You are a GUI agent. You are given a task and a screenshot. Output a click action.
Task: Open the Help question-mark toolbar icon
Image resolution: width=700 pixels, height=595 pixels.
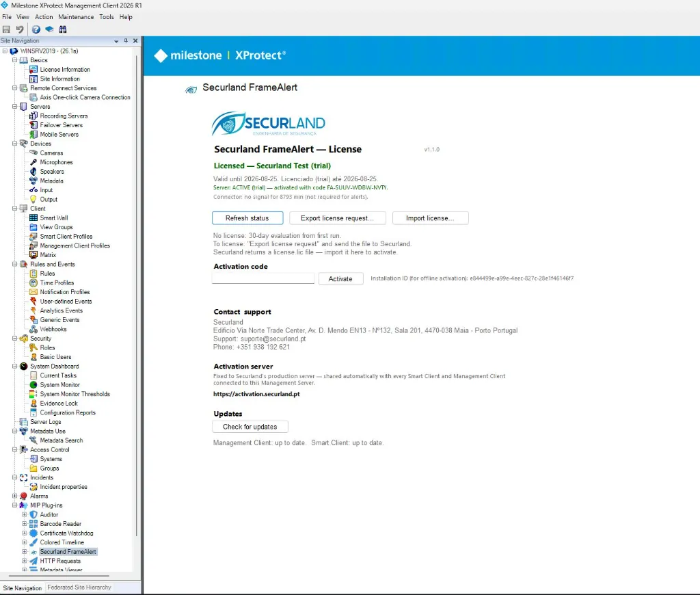36,29
